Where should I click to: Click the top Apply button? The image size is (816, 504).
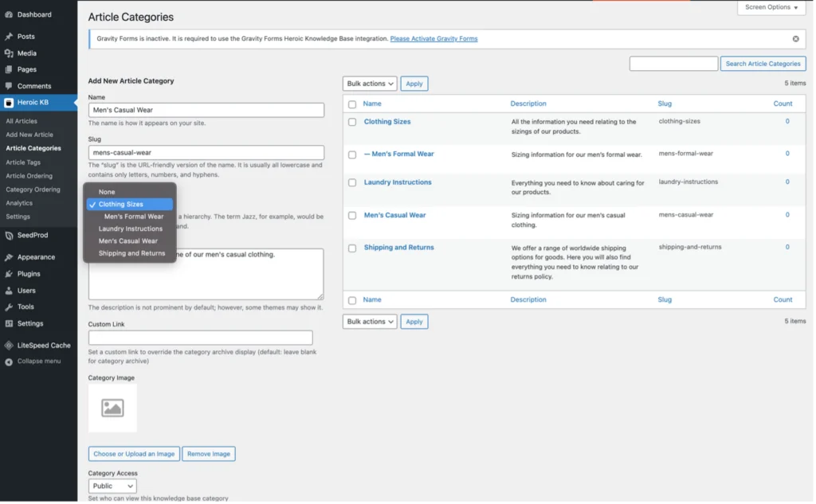[x=414, y=84]
